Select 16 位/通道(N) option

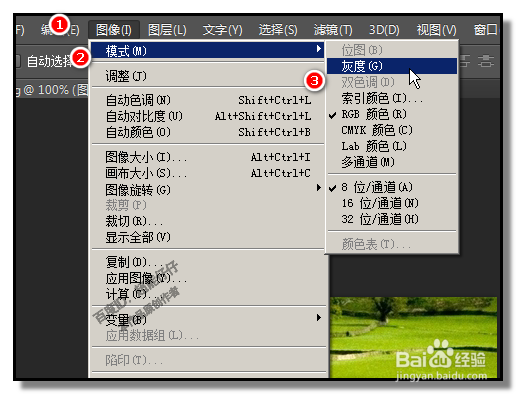point(392,203)
